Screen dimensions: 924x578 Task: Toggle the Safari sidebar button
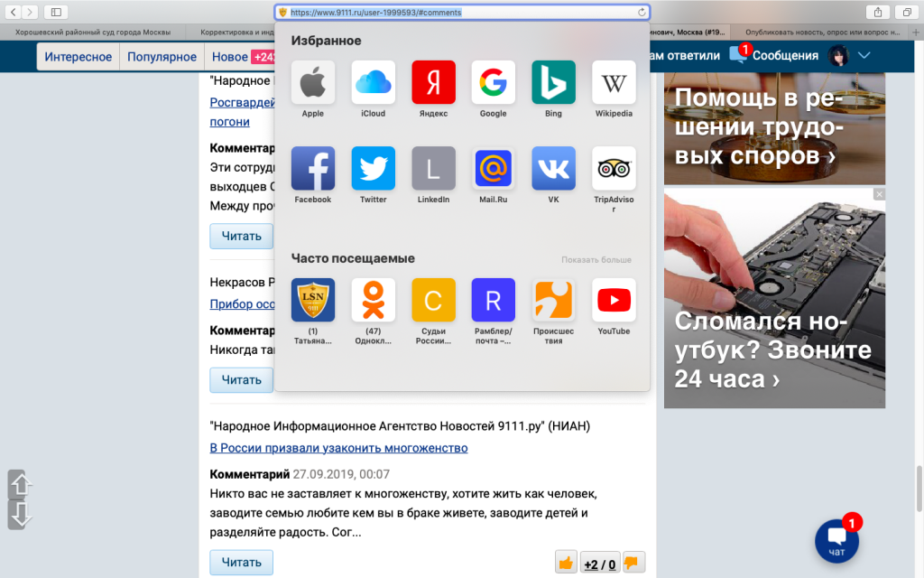coord(55,12)
